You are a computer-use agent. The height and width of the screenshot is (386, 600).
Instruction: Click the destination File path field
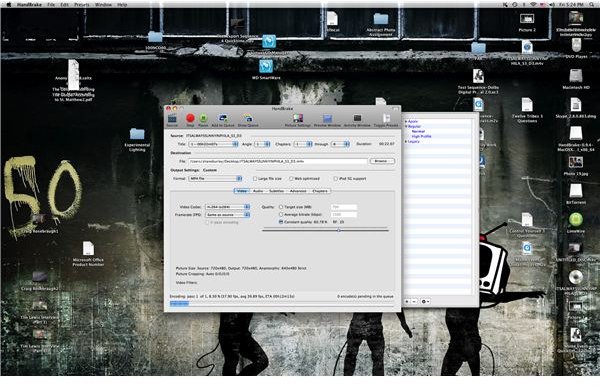(x=277, y=161)
